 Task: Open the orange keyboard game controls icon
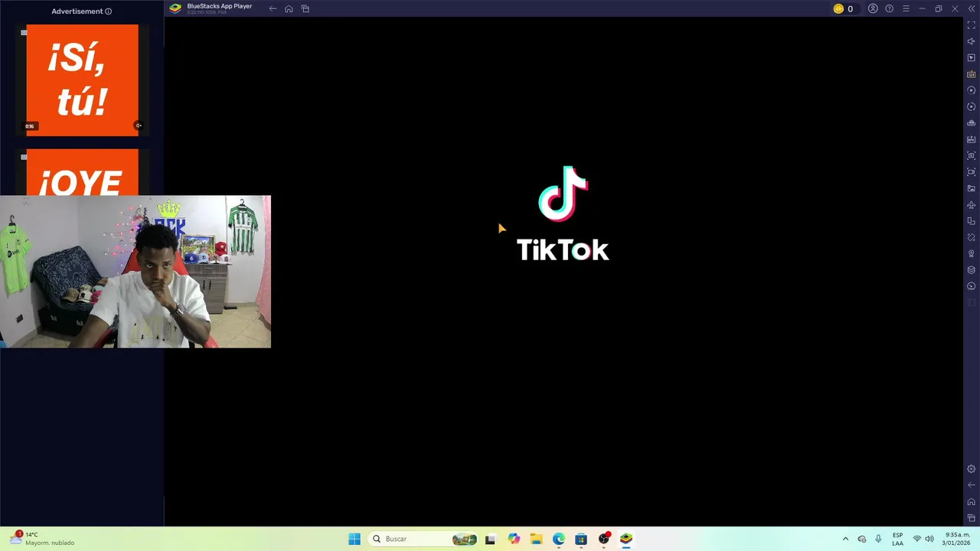tap(972, 74)
